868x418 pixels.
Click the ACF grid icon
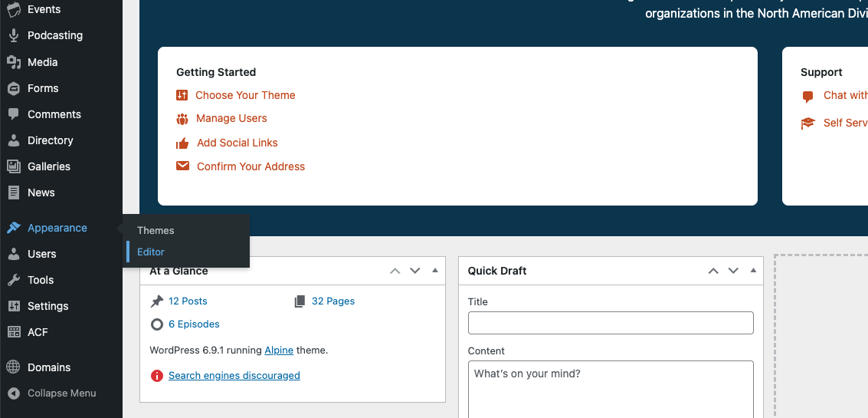(x=14, y=332)
